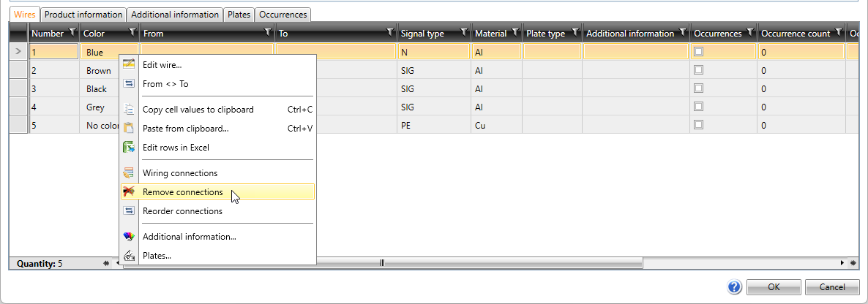Select the Signal type cell of wire 5
This screenshot has width=868, height=304.
click(433, 125)
